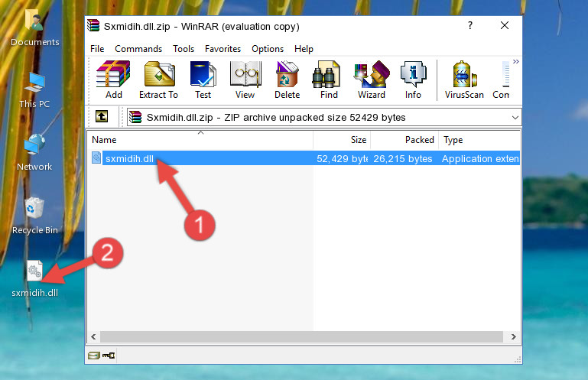Show archive Info
Screen dimensions: 588x380
pos(413,80)
